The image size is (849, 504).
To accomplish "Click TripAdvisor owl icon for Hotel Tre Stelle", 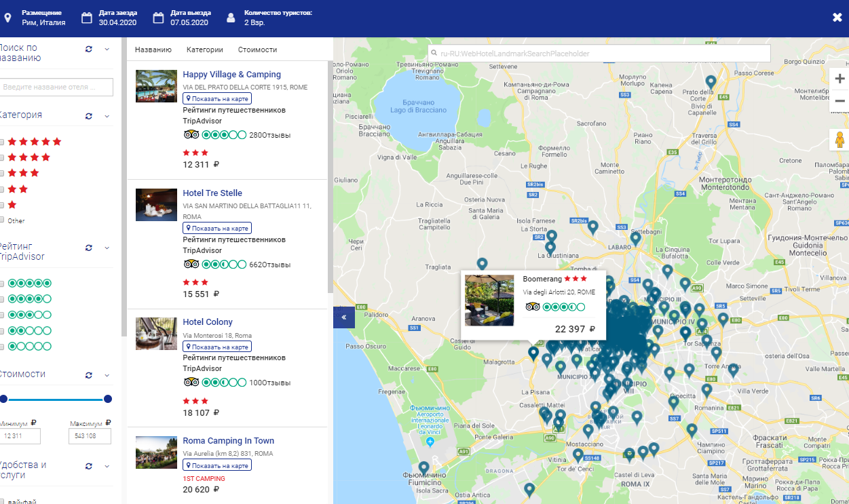I will pyautogui.click(x=191, y=264).
